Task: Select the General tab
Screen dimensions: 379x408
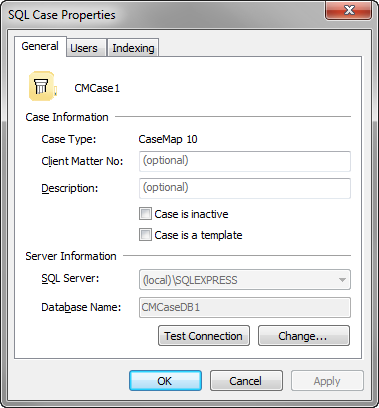Action: [x=40, y=46]
